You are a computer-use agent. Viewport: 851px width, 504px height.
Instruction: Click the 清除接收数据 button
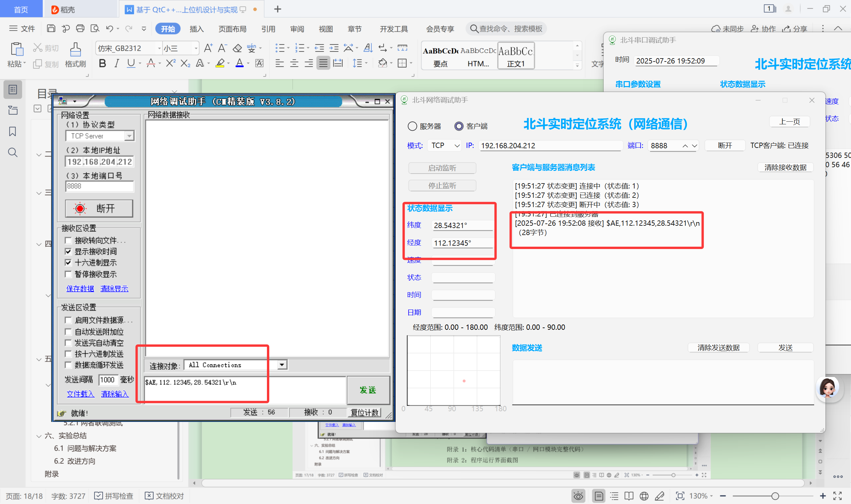click(x=785, y=168)
